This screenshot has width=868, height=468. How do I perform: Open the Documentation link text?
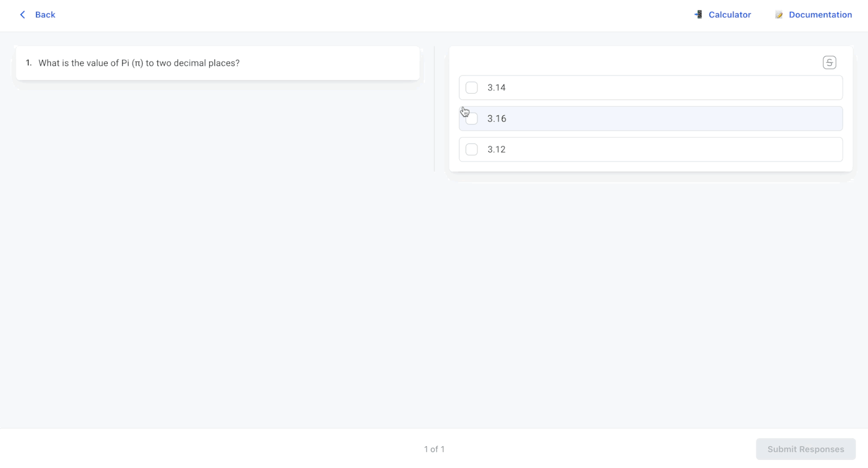pos(820,15)
